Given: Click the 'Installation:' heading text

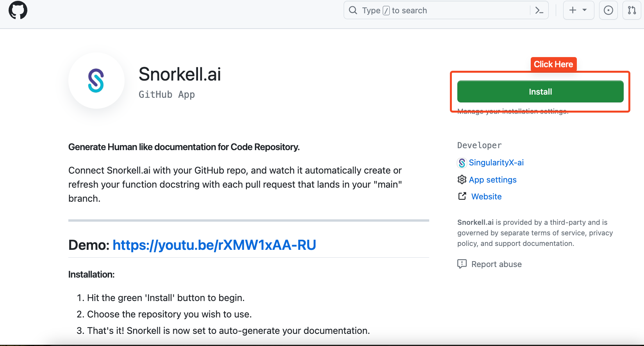Looking at the screenshot, I should pos(91,274).
